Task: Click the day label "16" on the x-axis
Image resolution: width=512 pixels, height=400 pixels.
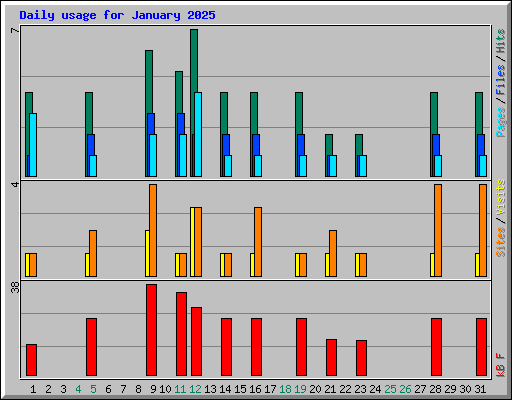Action: (255, 389)
